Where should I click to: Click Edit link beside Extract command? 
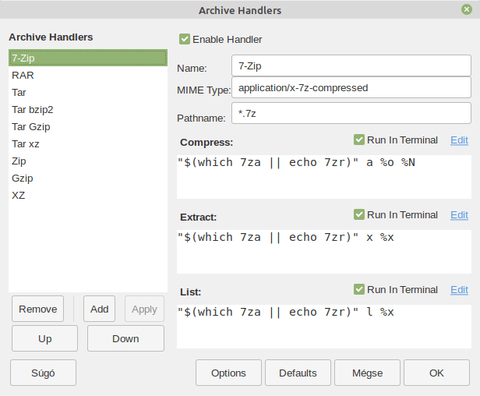459,215
